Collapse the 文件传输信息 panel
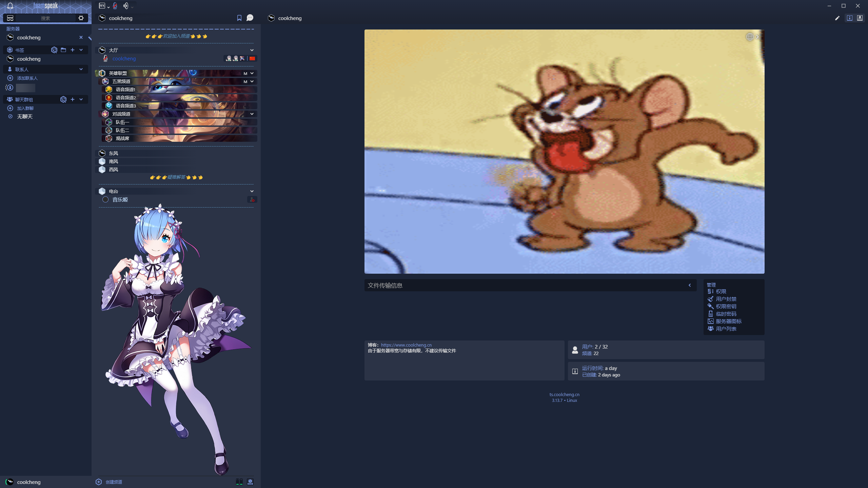868x488 pixels. [690, 285]
